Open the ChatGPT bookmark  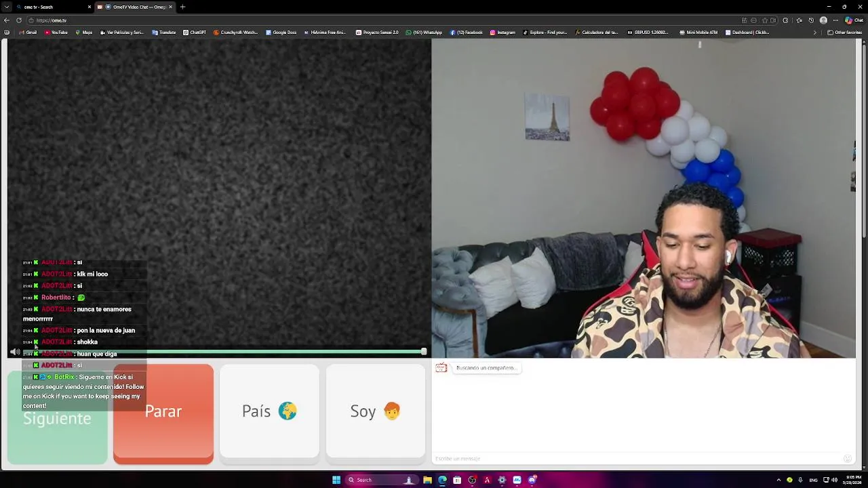point(195,32)
